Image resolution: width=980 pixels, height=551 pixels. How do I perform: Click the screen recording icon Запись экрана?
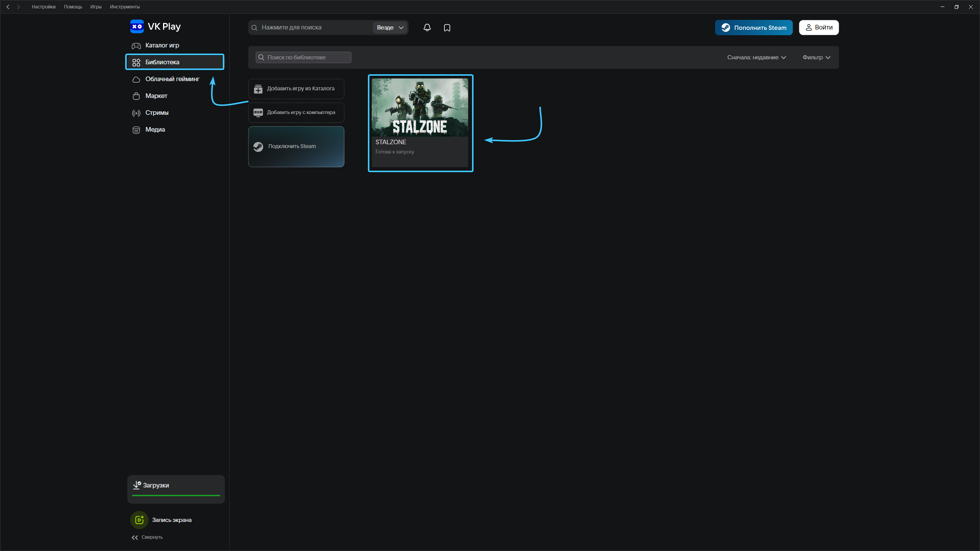coord(139,520)
